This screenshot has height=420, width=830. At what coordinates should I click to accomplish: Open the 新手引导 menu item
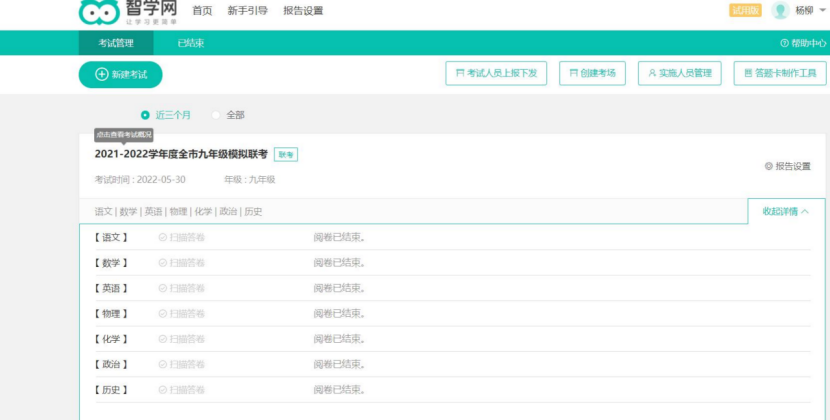tap(247, 10)
